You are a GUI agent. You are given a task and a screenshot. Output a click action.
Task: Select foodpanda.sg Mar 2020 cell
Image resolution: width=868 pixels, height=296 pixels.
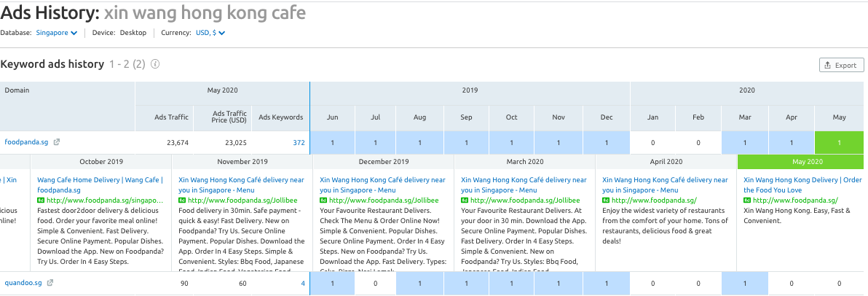pyautogui.click(x=744, y=143)
